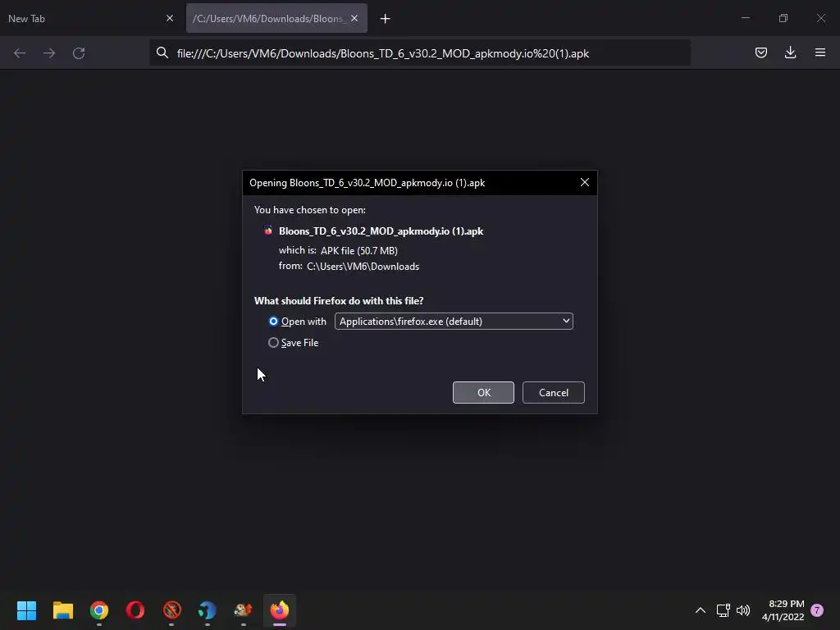Confirm with the OK button
This screenshot has height=630, width=840.
click(483, 393)
